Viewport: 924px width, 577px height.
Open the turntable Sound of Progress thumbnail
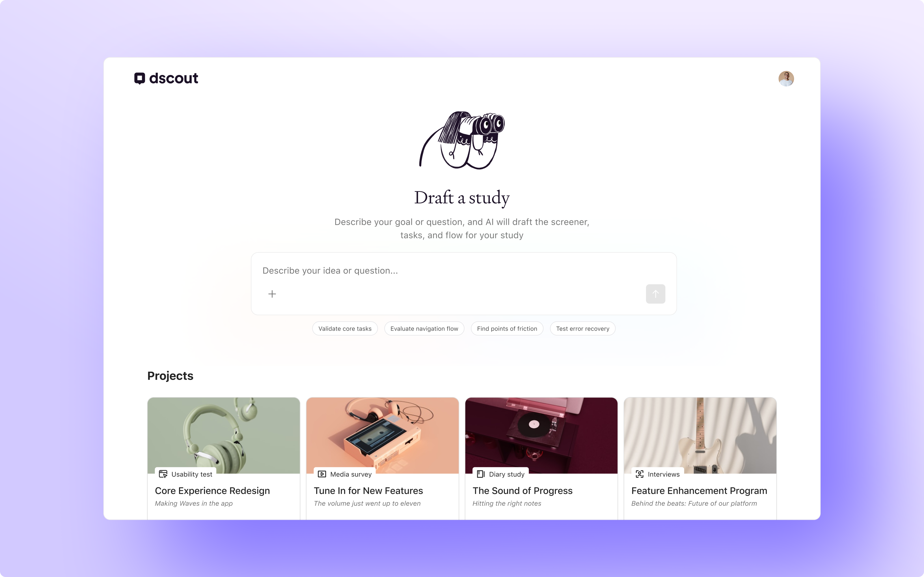[541, 435]
